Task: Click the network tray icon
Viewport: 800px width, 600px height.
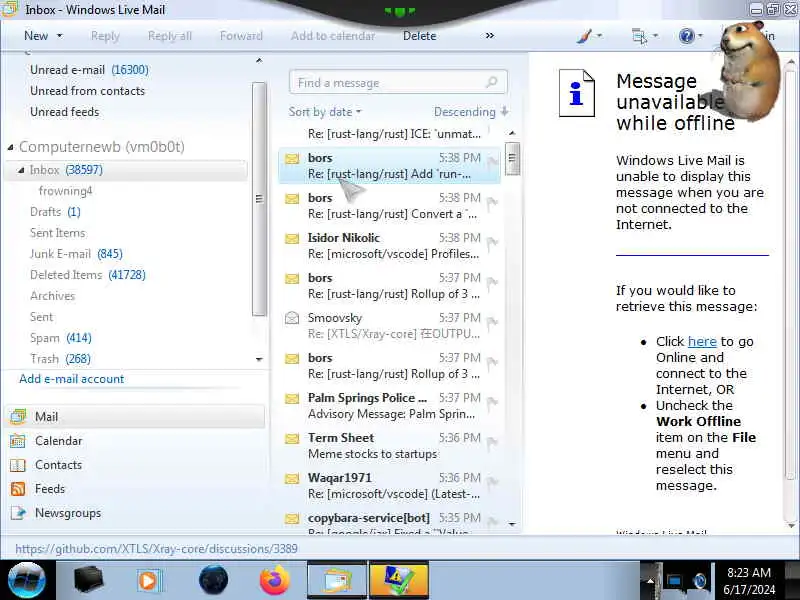Action: tap(674, 581)
